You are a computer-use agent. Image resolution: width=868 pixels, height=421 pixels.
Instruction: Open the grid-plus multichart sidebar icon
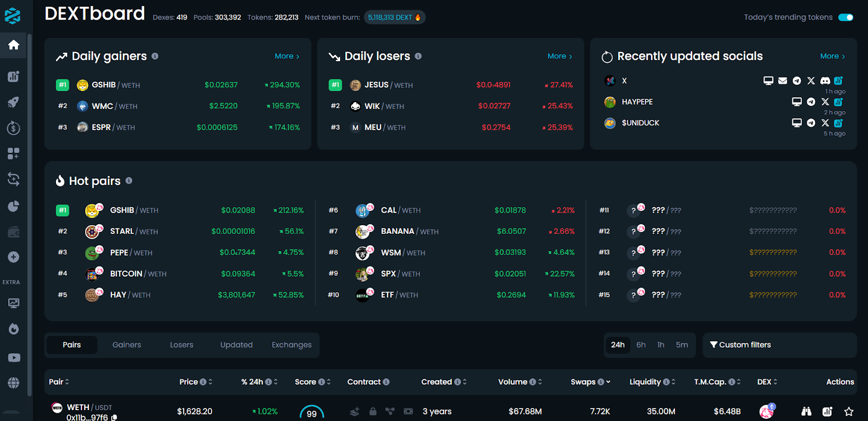(x=14, y=154)
